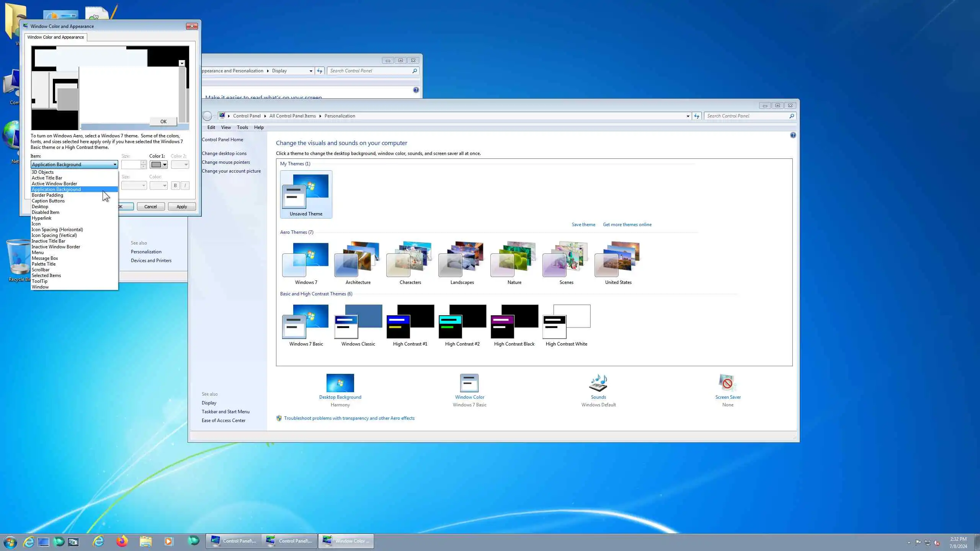Viewport: 980px width, 551px height.
Task: Open the Desktop Background icon
Action: pyautogui.click(x=340, y=383)
